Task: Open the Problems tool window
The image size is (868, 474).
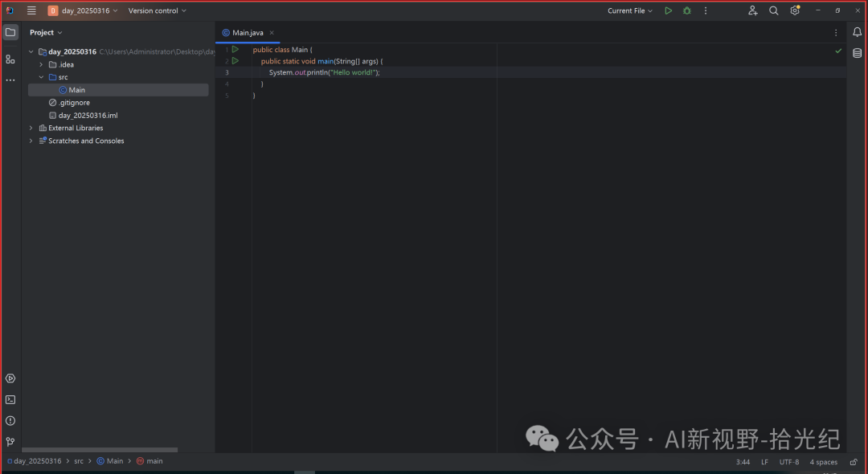Action: point(10,420)
